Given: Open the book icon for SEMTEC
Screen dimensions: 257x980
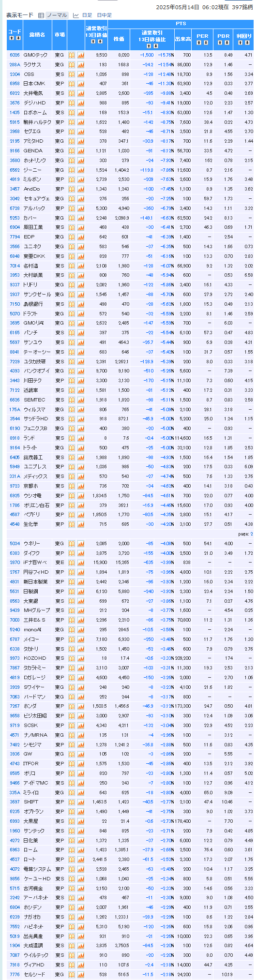Looking at the screenshot, I should [x=72, y=400].
